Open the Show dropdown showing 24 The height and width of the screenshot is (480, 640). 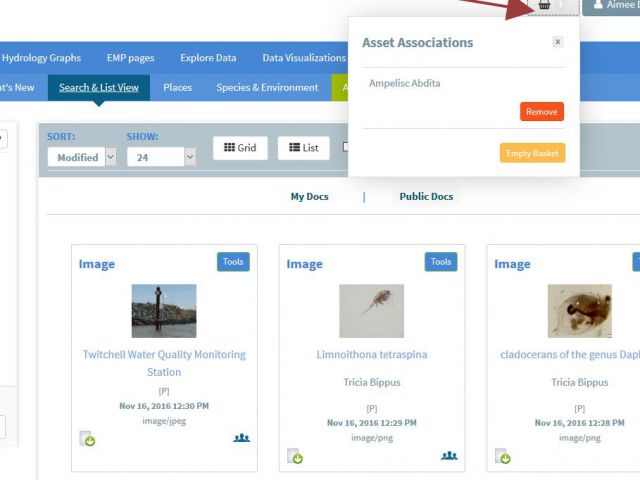click(161, 157)
